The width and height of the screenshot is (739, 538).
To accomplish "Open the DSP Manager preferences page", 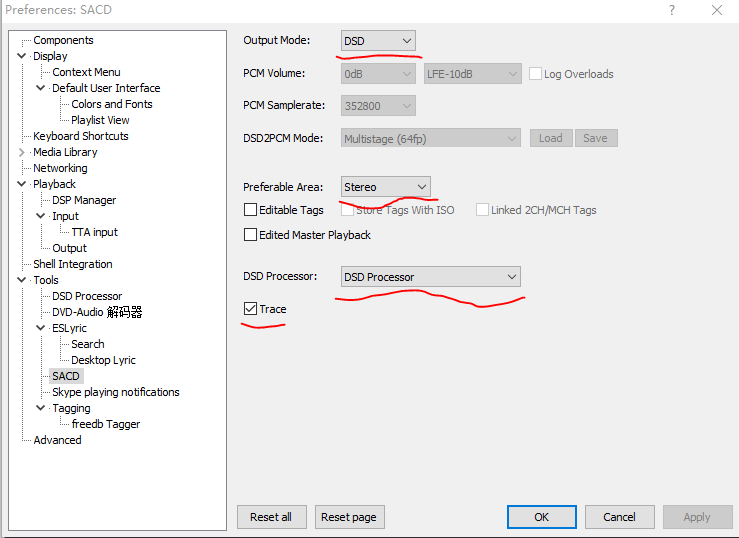I will [84, 200].
